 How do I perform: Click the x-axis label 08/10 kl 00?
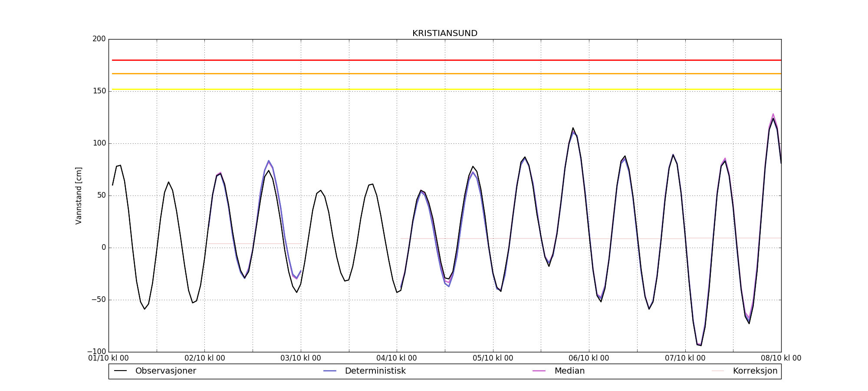coord(781,358)
